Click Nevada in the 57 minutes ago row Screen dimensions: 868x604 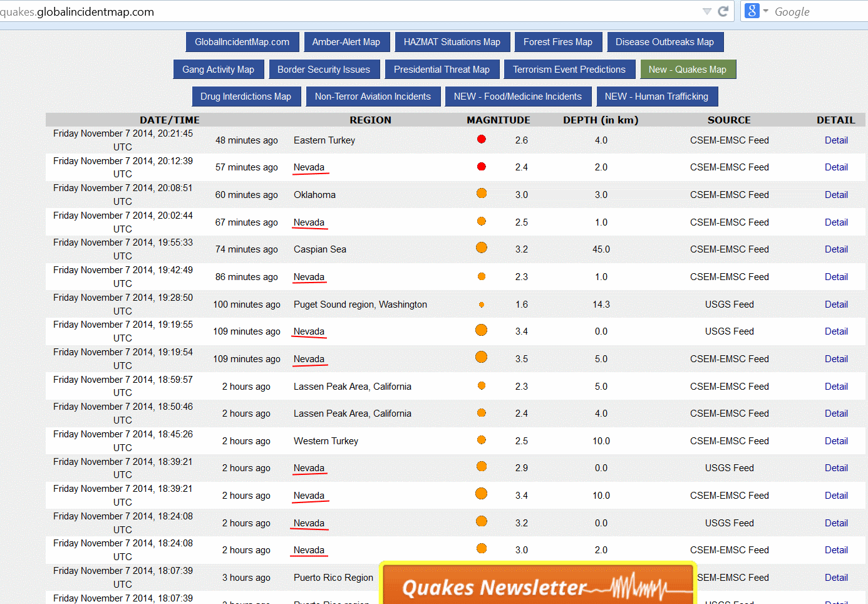click(x=309, y=167)
